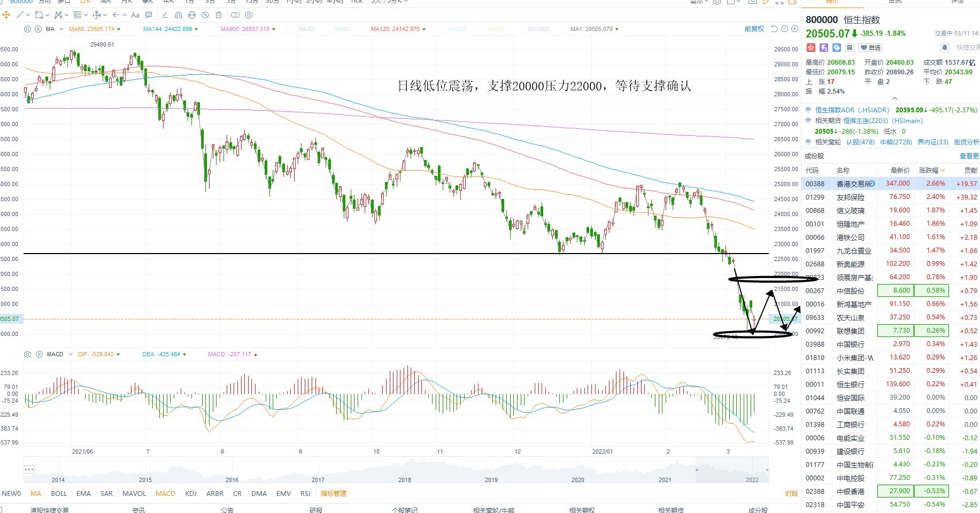
Task: Remove the MACD indicator with X icon
Action: (x=38, y=354)
